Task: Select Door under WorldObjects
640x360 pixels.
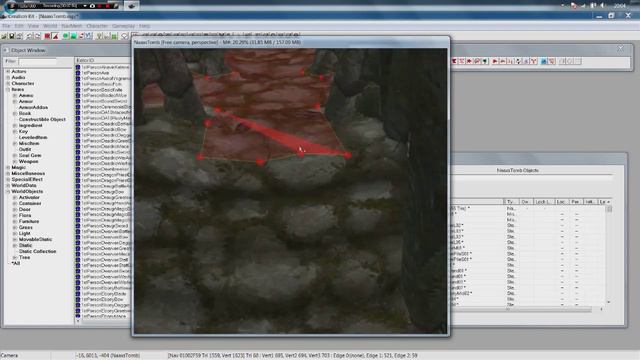Action: tap(25, 209)
